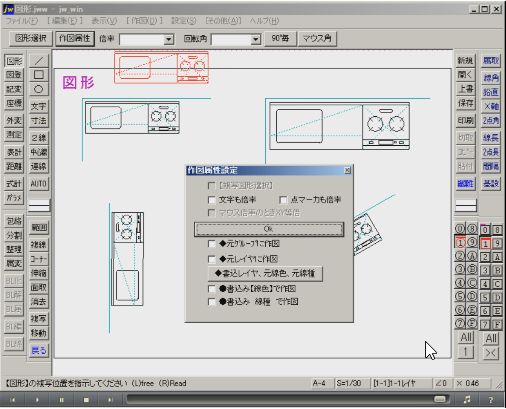Click the 保存 save button
The image size is (506, 409).
pyautogui.click(x=465, y=103)
